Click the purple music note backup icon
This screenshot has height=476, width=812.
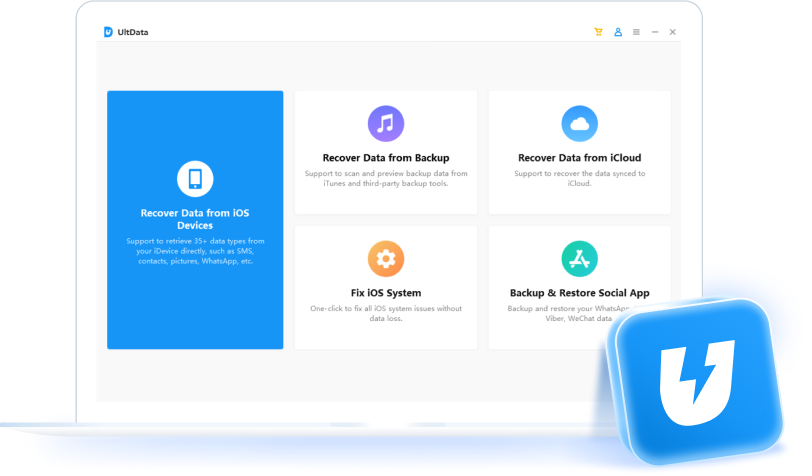[x=386, y=124]
